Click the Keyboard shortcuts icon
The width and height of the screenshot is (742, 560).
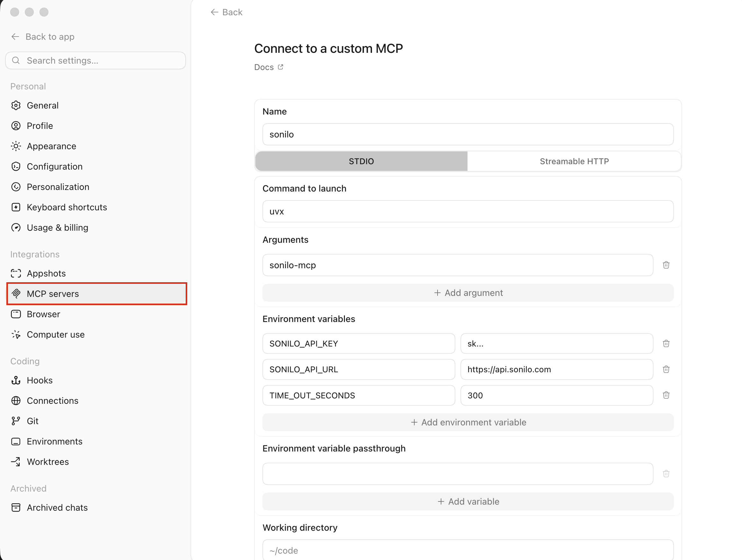click(16, 207)
